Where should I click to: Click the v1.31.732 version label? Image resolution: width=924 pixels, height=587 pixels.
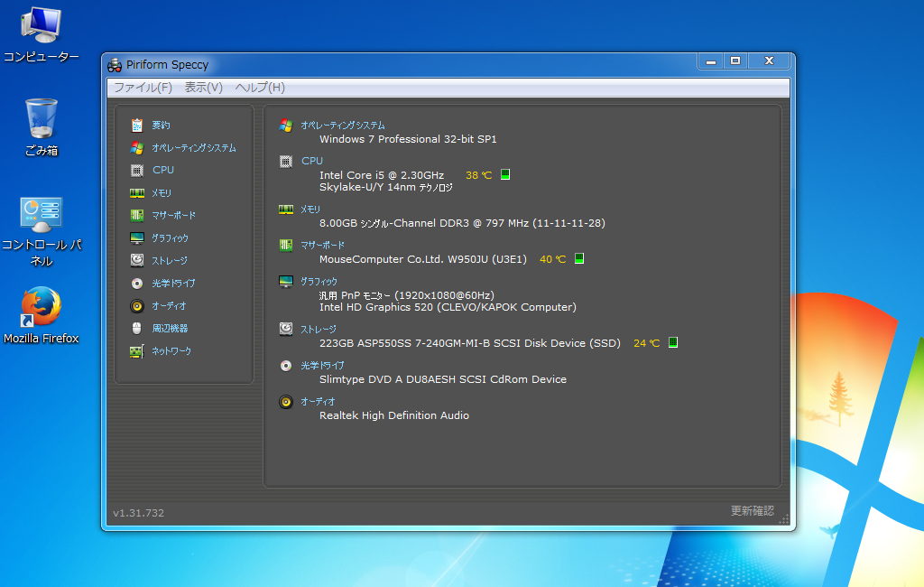(138, 513)
